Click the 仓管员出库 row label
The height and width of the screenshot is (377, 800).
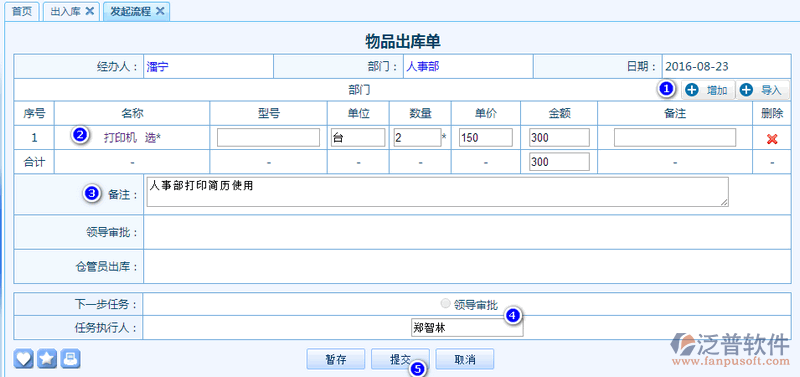click(x=107, y=266)
